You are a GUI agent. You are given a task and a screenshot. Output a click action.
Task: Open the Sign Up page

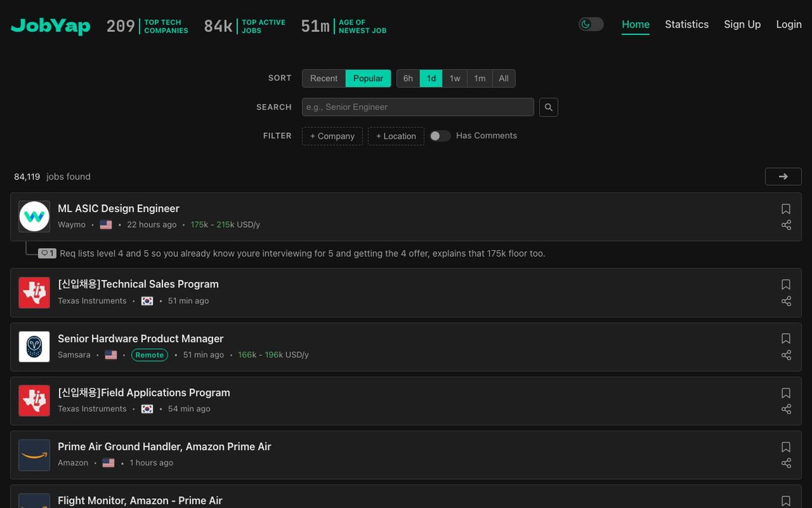click(x=742, y=24)
